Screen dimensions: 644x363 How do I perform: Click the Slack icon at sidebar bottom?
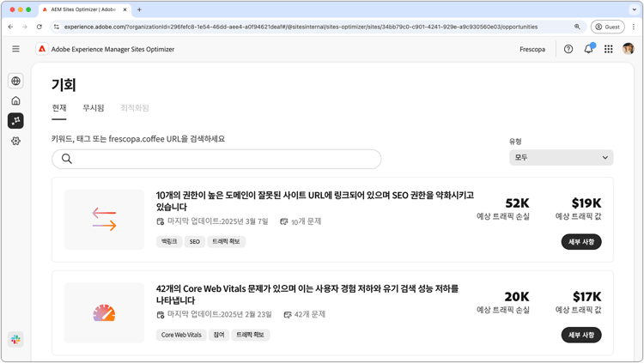tap(15, 340)
